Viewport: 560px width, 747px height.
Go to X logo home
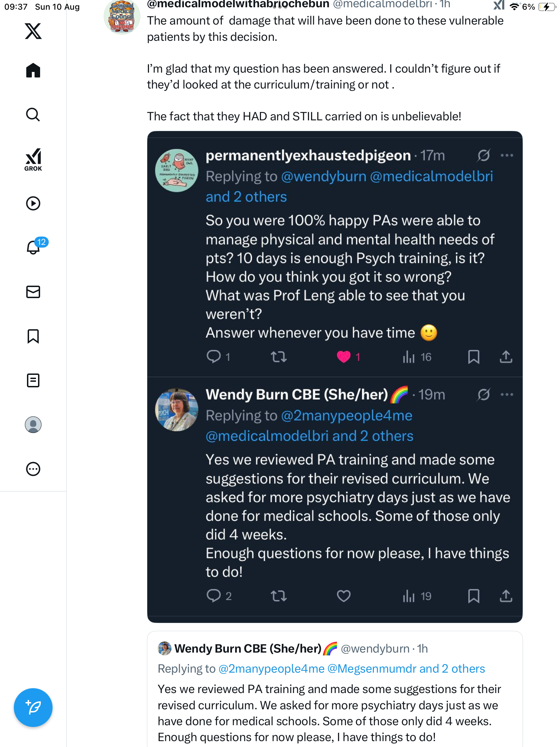33,31
